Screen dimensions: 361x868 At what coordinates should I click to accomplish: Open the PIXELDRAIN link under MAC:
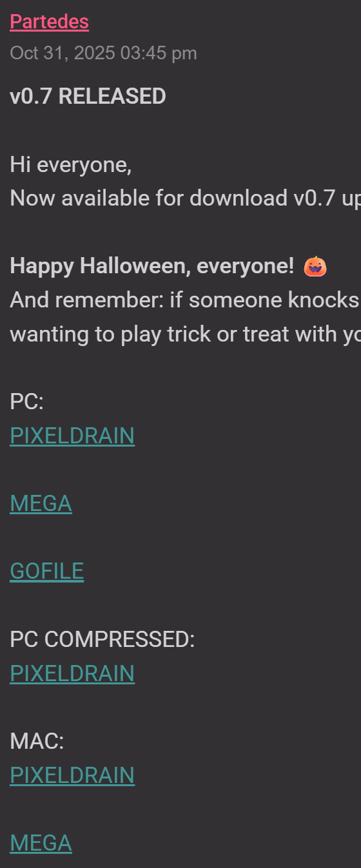click(x=72, y=775)
